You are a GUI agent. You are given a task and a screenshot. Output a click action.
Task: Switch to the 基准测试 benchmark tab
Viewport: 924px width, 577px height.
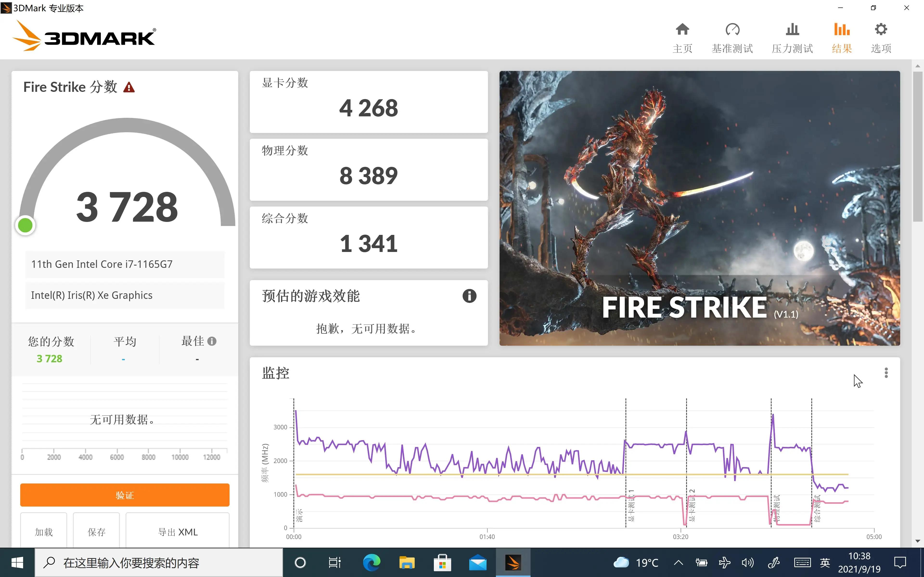[731, 36]
